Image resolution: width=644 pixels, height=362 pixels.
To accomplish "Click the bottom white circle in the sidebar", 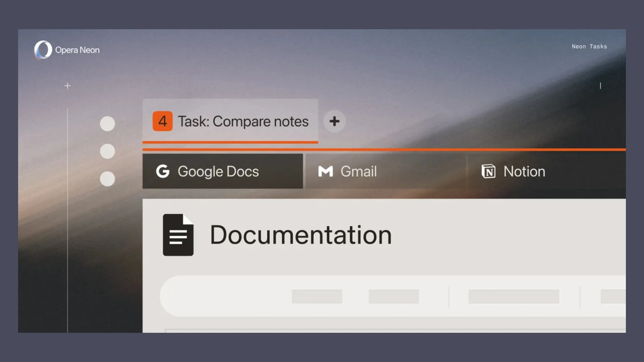I will coord(108,179).
